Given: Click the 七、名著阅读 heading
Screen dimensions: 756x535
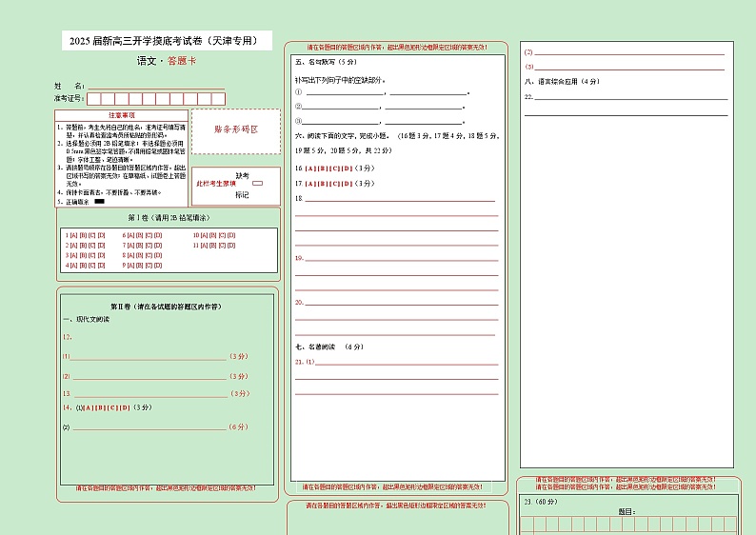Looking at the screenshot, I should [x=329, y=347].
